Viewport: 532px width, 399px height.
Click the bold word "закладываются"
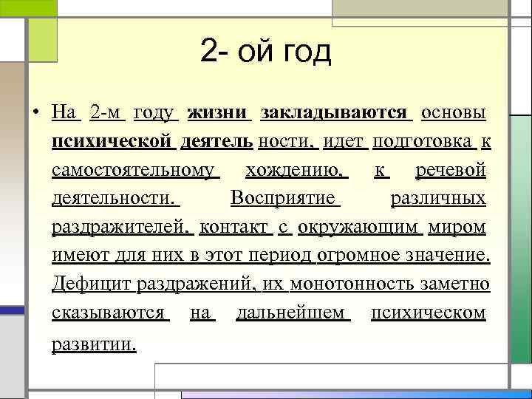334,112
